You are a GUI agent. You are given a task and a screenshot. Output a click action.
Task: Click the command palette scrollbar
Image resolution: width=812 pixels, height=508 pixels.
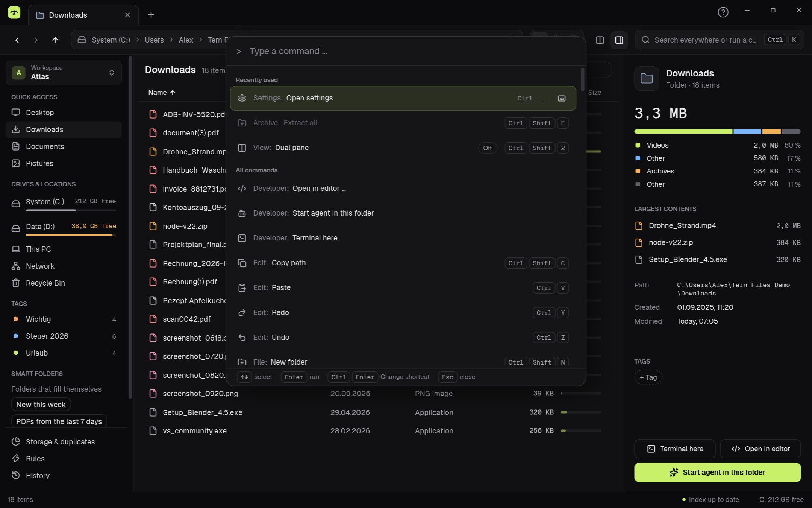coord(582,79)
